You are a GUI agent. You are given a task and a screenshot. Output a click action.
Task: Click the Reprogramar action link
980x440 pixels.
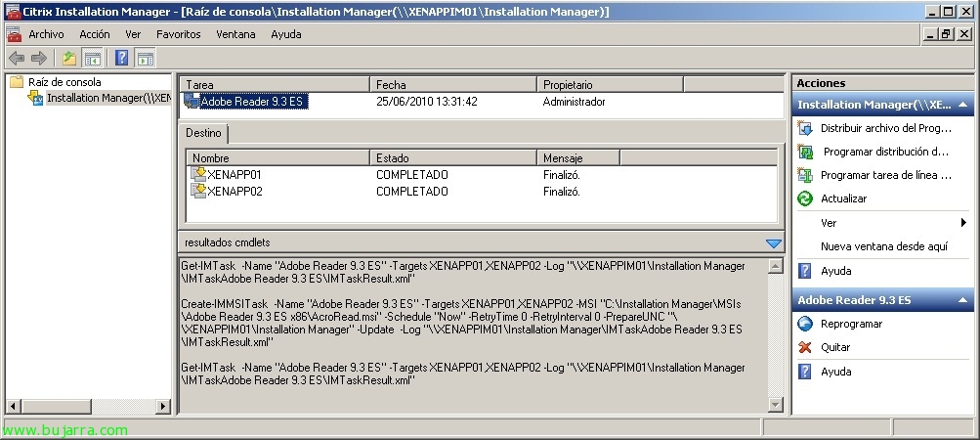click(x=851, y=324)
